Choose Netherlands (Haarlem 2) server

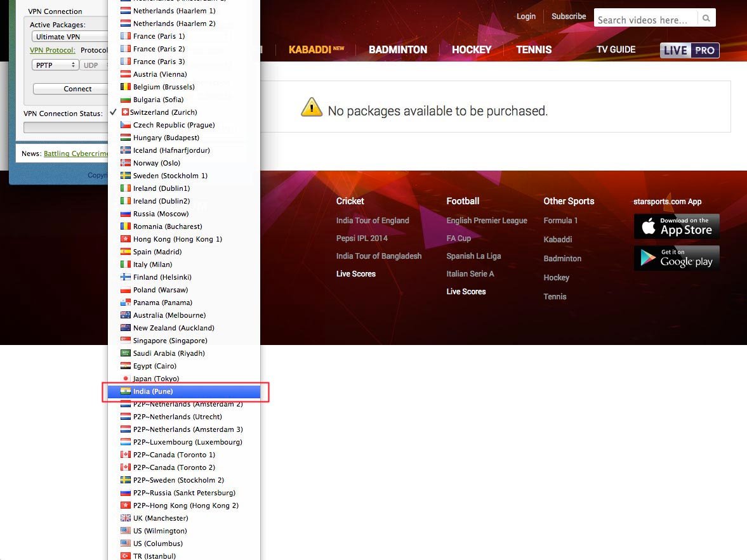(184, 23)
